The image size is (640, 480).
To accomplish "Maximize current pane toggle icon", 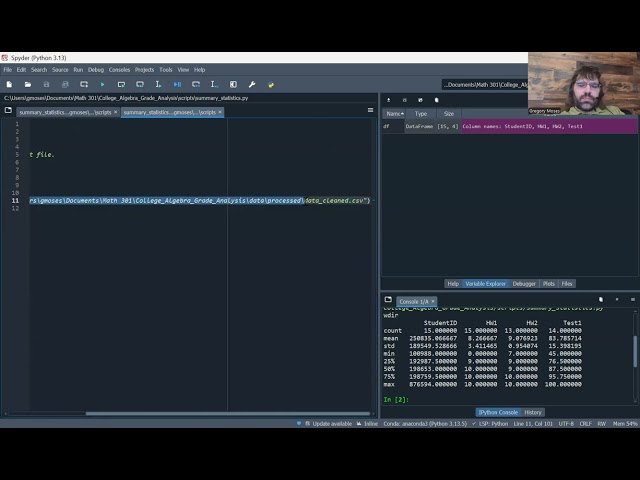I will [233, 84].
